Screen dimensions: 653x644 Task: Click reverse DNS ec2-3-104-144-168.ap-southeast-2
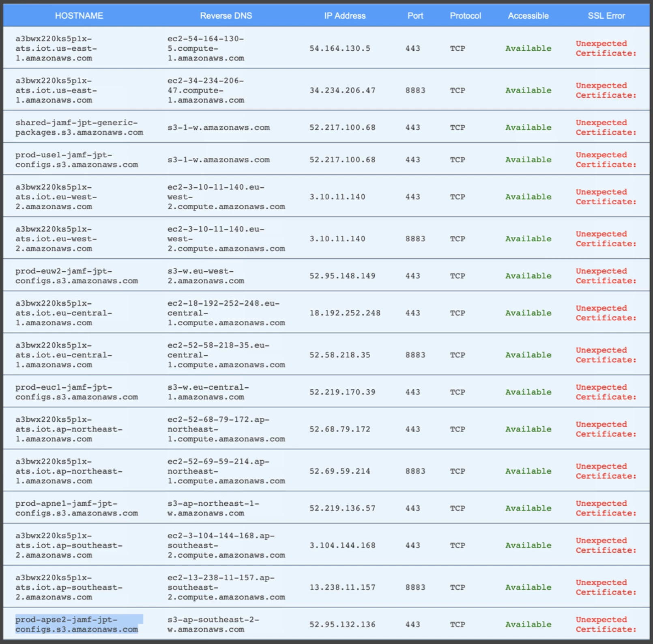[x=226, y=545]
